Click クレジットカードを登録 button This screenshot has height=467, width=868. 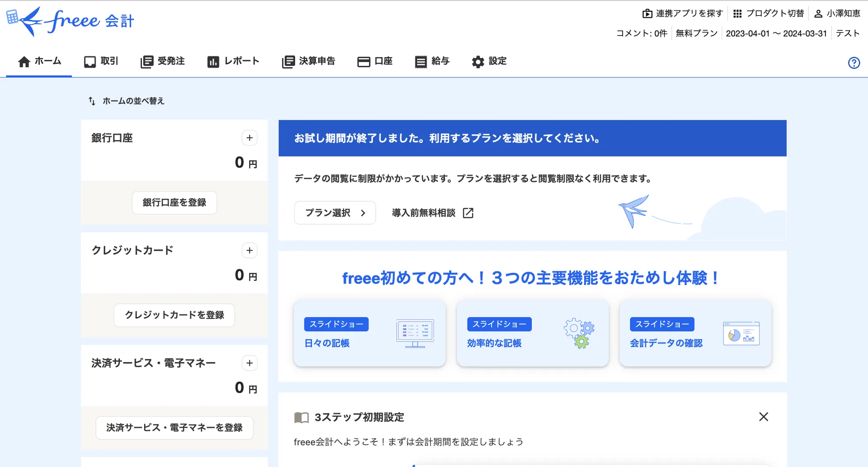174,315
